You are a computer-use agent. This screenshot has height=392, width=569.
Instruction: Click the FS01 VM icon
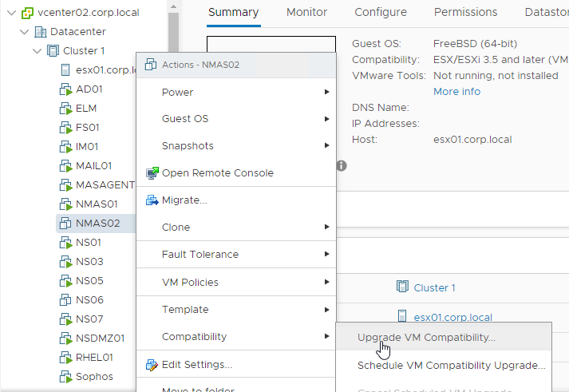pos(65,128)
